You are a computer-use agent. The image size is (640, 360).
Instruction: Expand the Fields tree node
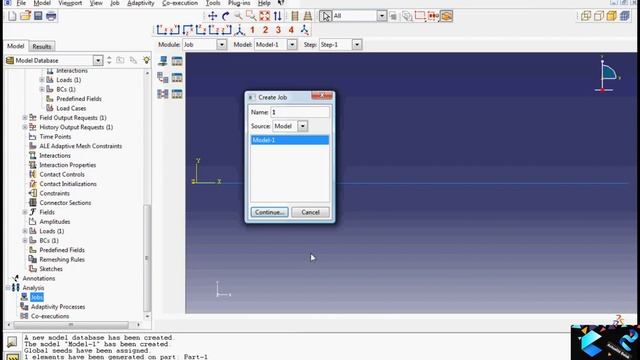tap(25, 212)
